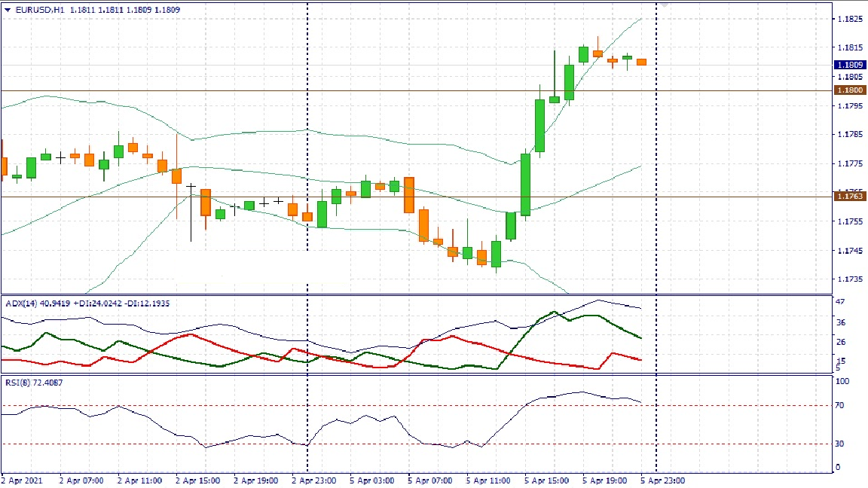Select the last orange candle on chart
Screen dimensions: 868x488
(x=641, y=62)
